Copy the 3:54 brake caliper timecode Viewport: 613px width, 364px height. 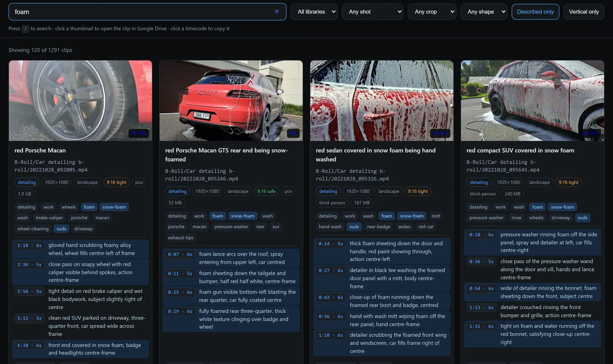30,291
